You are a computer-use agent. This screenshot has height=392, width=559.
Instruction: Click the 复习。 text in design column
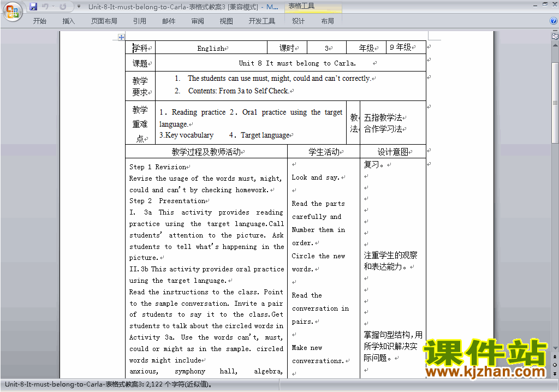tap(374, 164)
